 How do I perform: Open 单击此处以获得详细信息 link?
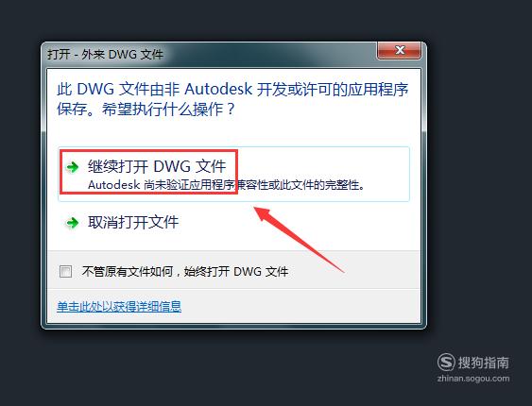pyautogui.click(x=119, y=306)
